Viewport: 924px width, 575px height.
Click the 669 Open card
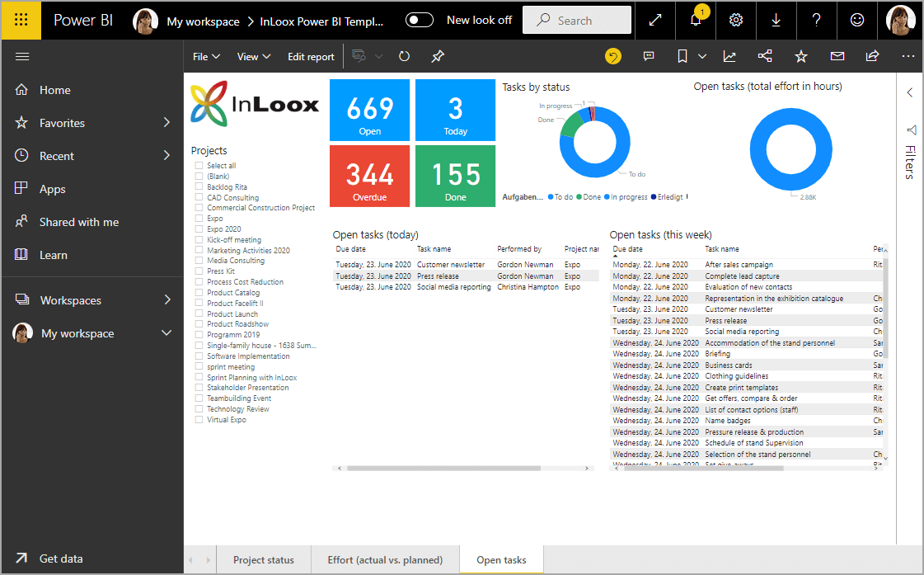(369, 111)
